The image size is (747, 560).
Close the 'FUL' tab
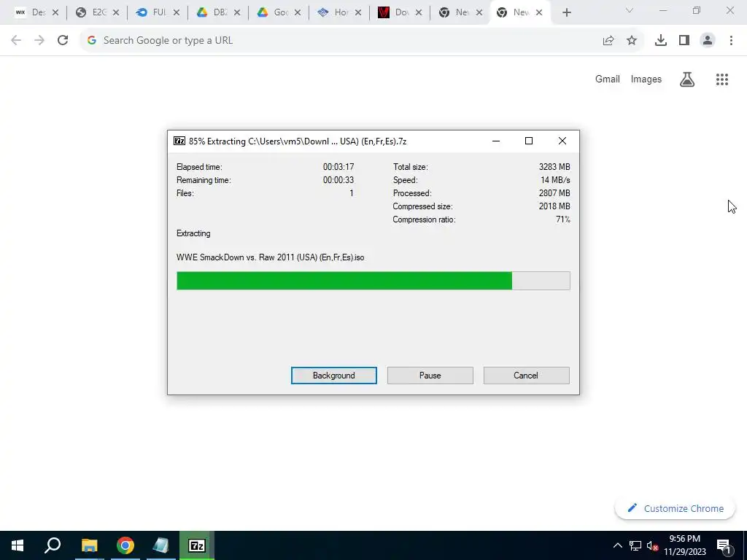pos(177,12)
